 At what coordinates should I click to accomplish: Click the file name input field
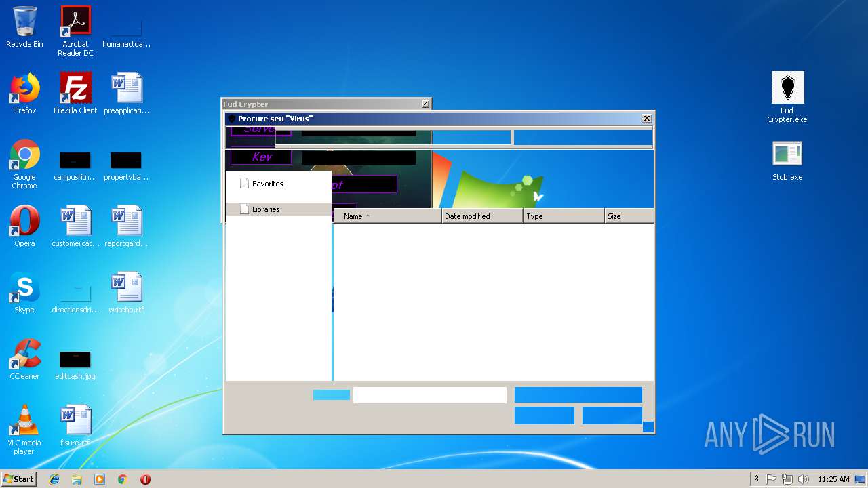tap(430, 395)
